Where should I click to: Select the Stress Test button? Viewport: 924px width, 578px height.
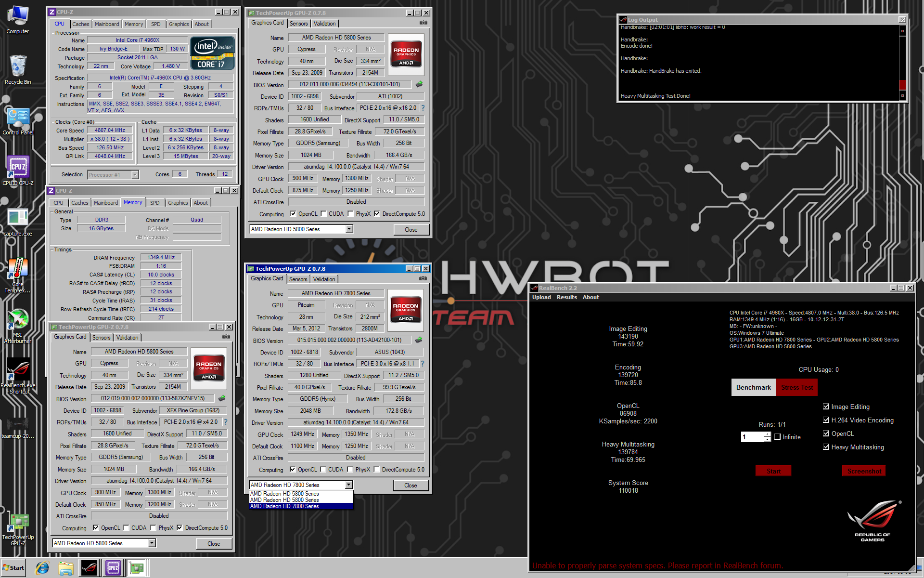[797, 387]
